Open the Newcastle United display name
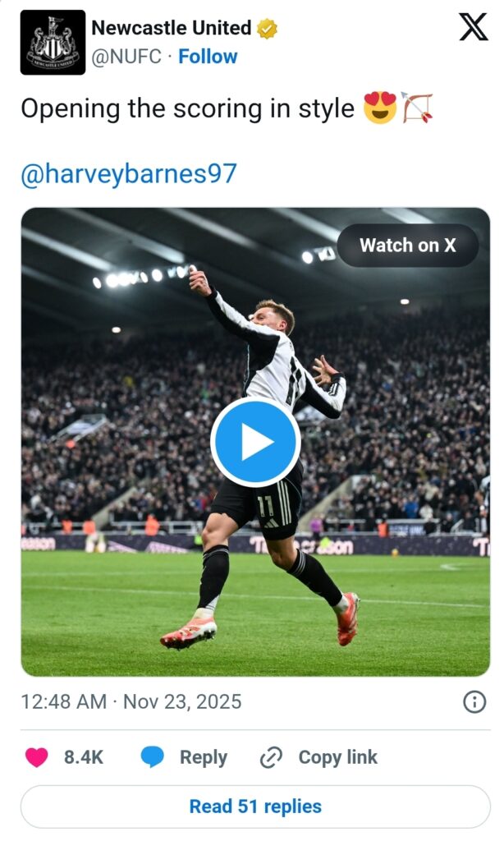This screenshot has width=504, height=841. [x=172, y=28]
